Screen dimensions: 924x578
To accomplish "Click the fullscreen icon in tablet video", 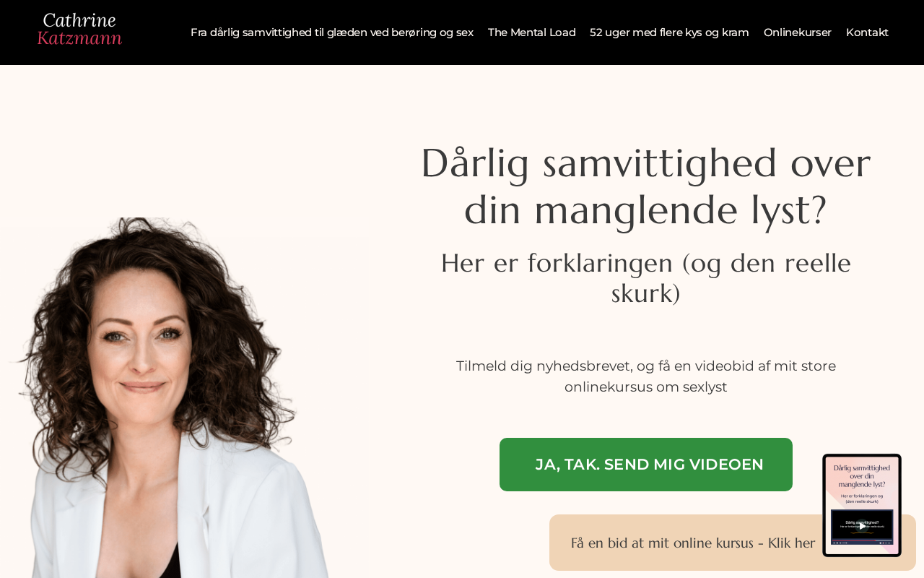I will [889, 543].
